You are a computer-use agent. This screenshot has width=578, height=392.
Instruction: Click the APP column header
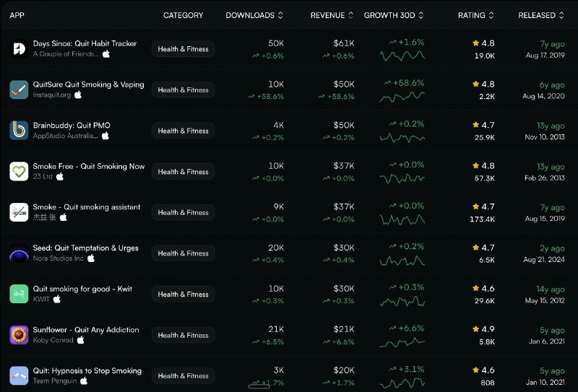[x=17, y=15]
